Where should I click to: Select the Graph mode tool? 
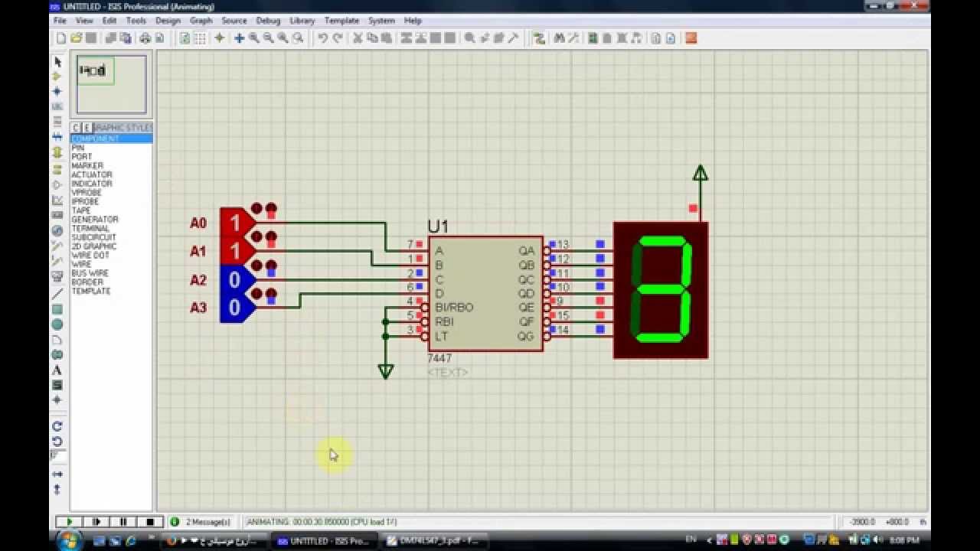[57, 200]
